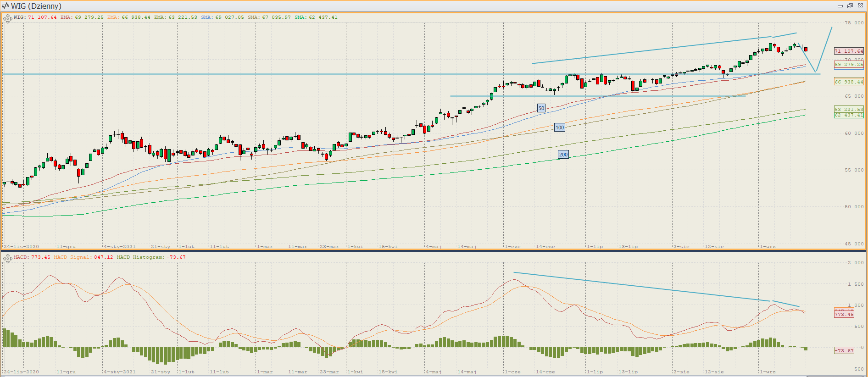
Task: Minimize the WIG chart window
Action: point(840,6)
